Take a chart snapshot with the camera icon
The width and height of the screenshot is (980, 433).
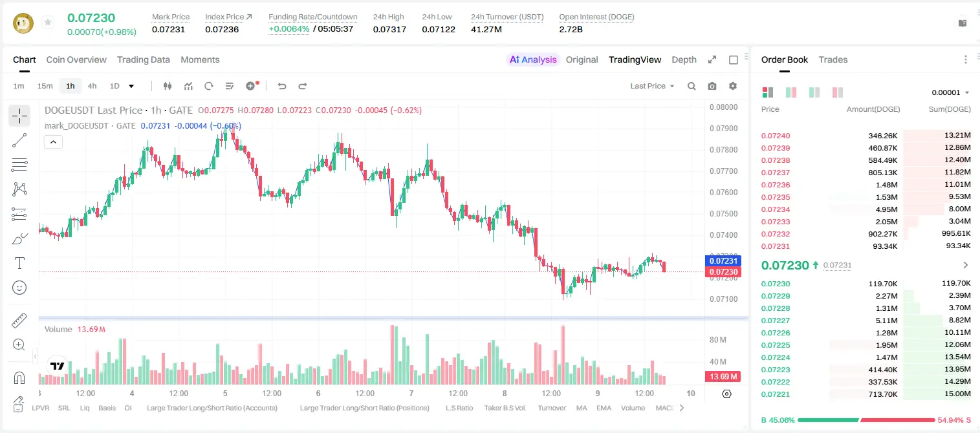point(712,86)
